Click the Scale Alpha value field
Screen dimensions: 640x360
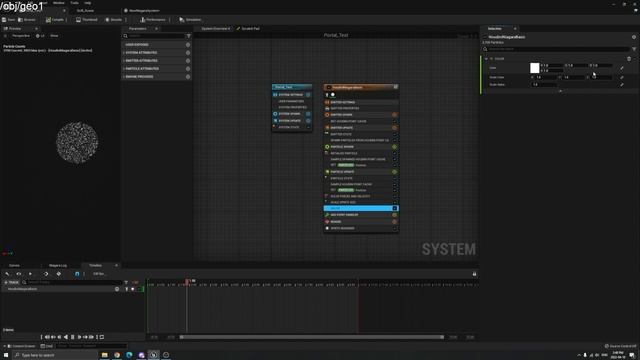click(x=544, y=84)
